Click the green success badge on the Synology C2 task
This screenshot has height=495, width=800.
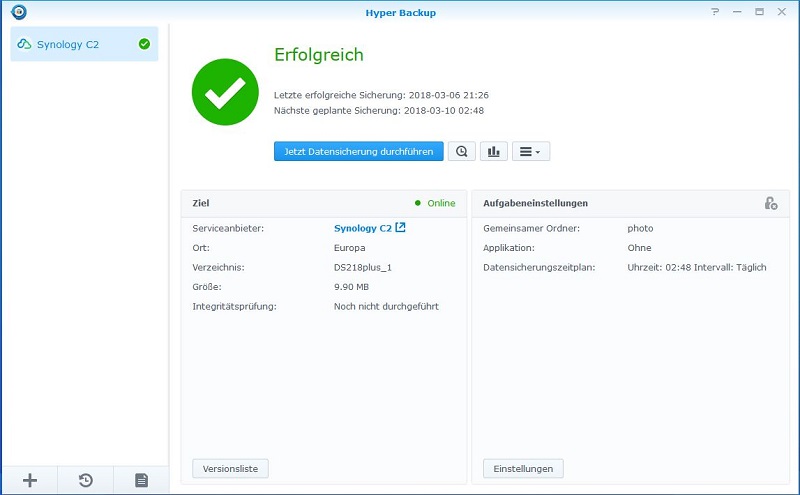144,44
